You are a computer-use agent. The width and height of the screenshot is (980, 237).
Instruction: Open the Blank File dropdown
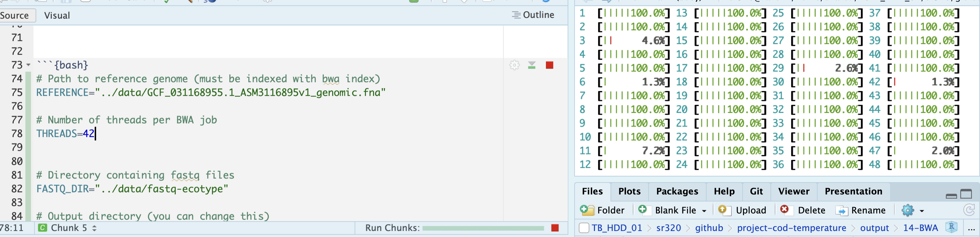coord(704,210)
